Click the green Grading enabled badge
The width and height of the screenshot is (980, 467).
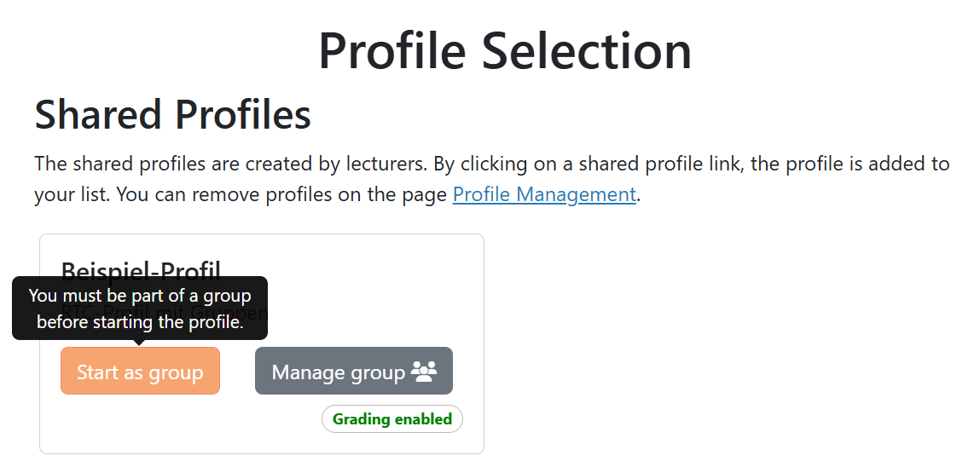[392, 419]
